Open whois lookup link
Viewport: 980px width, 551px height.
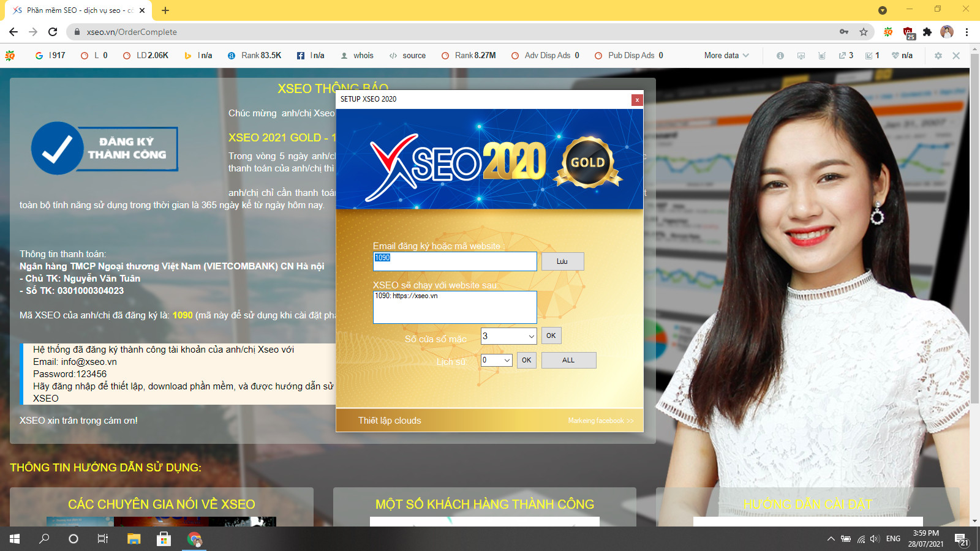[357, 56]
